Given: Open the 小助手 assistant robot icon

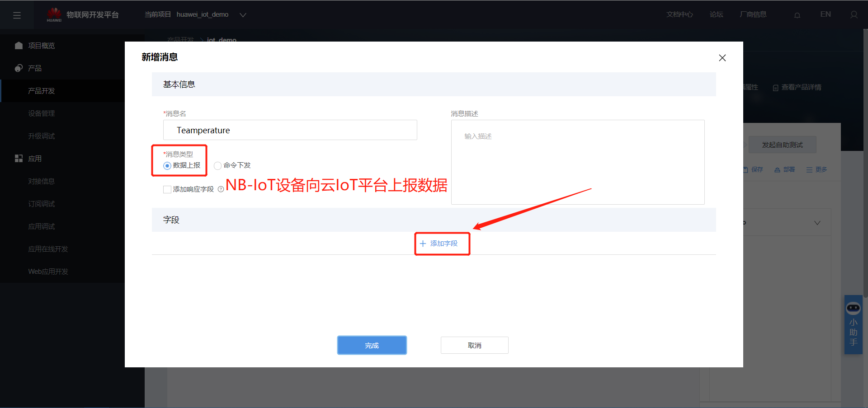Looking at the screenshot, I should point(853,309).
